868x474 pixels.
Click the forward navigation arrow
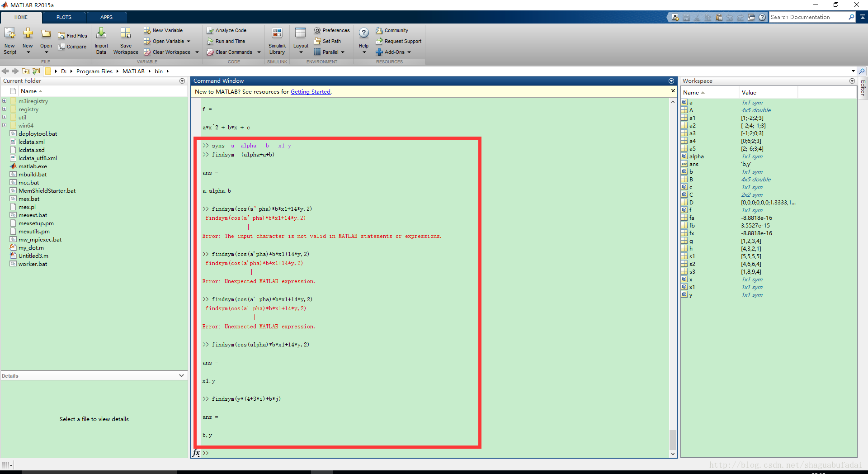(x=15, y=71)
